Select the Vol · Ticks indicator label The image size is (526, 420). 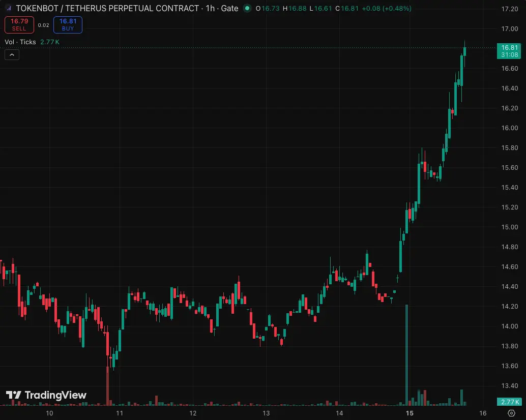20,42
